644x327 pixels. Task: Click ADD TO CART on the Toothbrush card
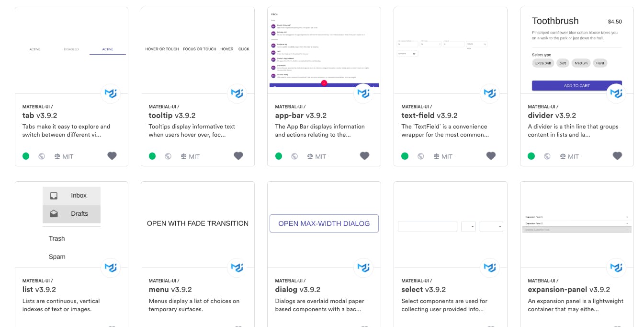[576, 85]
